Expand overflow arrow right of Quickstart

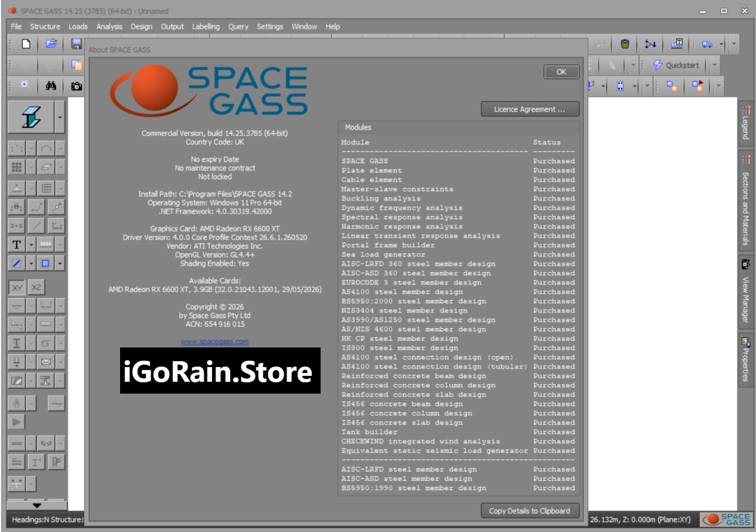[715, 65]
